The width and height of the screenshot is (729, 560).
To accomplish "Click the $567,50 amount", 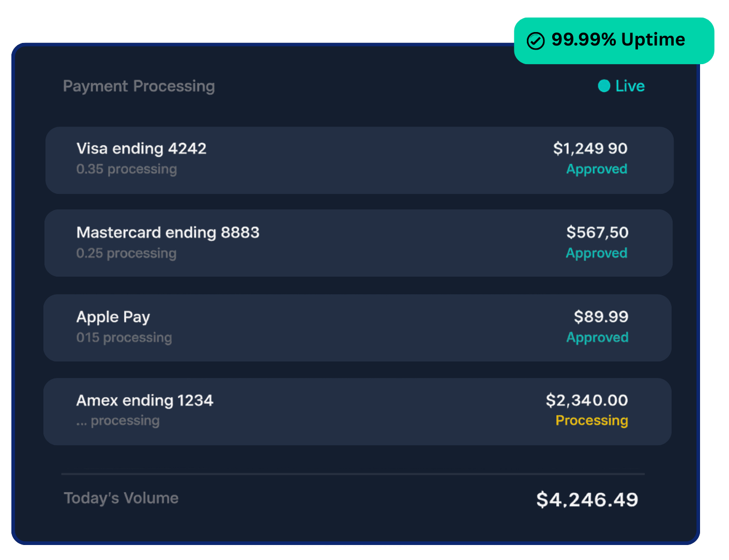I will [x=597, y=233].
